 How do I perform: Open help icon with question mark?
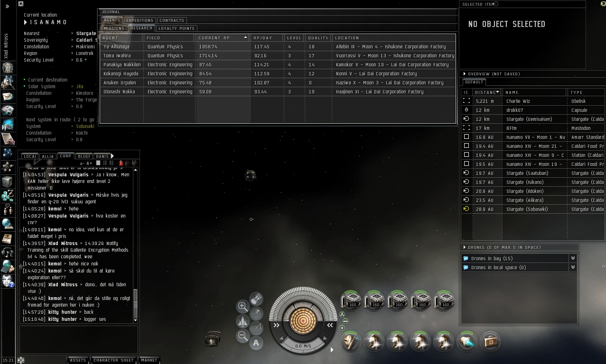(7, 281)
